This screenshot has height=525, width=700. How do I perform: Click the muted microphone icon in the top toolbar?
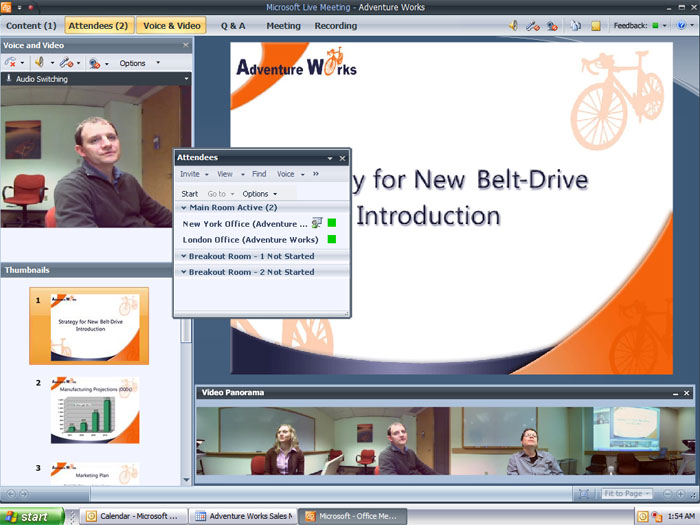(x=532, y=26)
